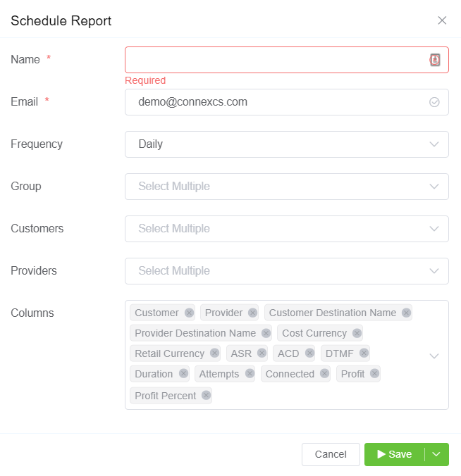Open Save button options arrow
The image size is (461, 476).
tap(436, 454)
